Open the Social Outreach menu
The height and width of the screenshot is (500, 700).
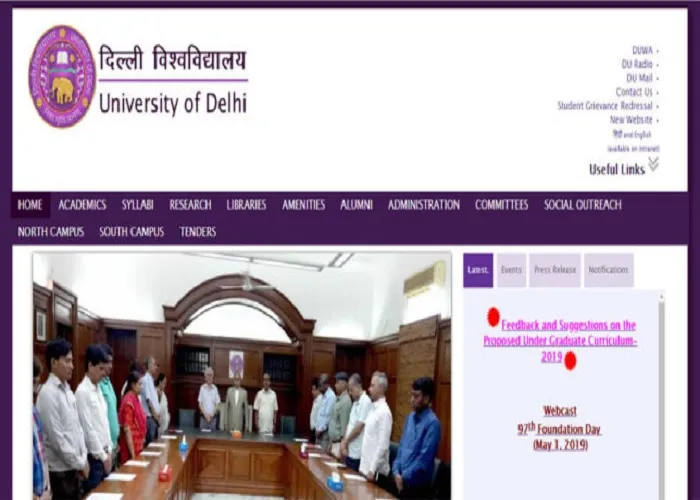(583, 205)
